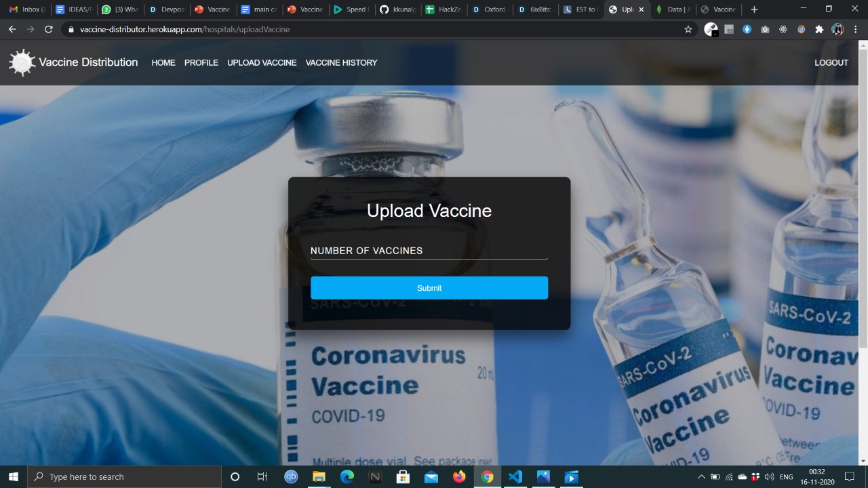Show hidden system tray icons
Screen dimensions: 868x488
701,476
